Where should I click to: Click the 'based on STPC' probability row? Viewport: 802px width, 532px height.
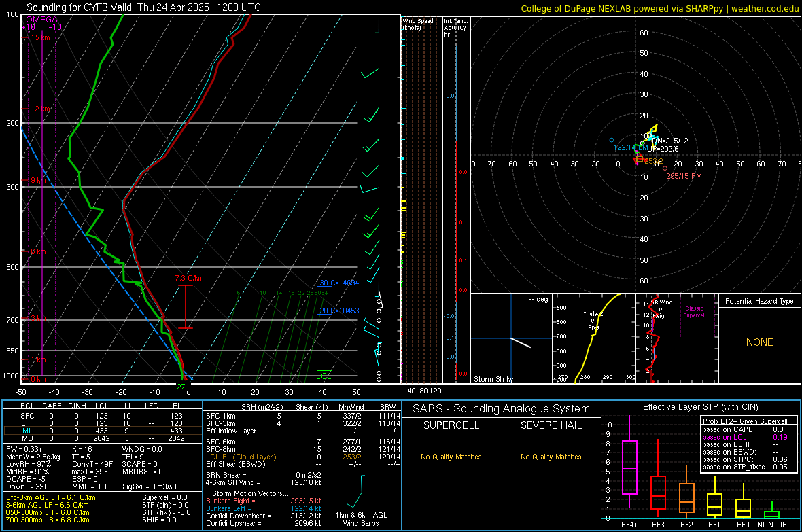pyautogui.click(x=745, y=459)
